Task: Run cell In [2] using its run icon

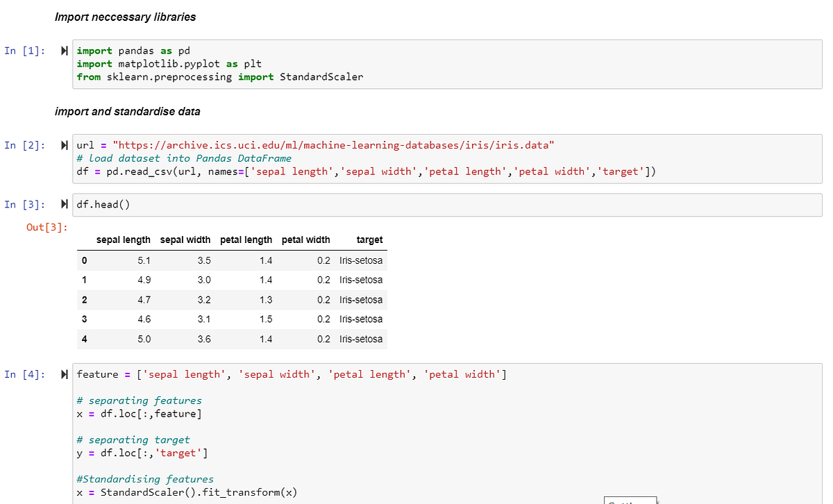Action: pos(64,145)
